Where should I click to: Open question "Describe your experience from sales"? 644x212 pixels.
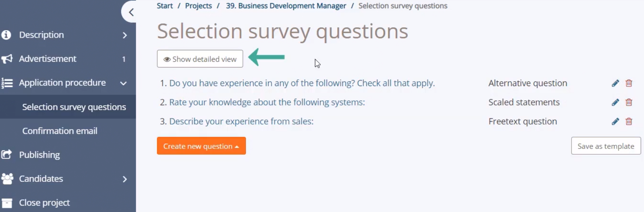(241, 121)
